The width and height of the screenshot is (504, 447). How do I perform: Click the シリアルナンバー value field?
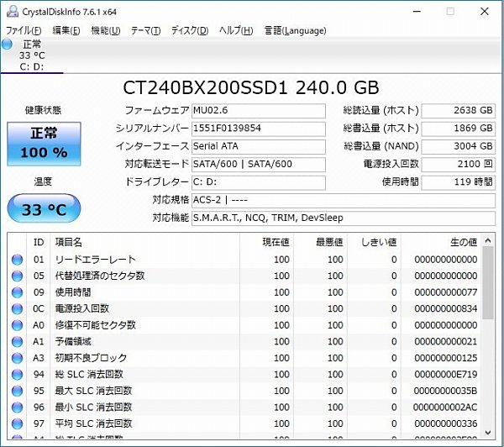(x=258, y=129)
